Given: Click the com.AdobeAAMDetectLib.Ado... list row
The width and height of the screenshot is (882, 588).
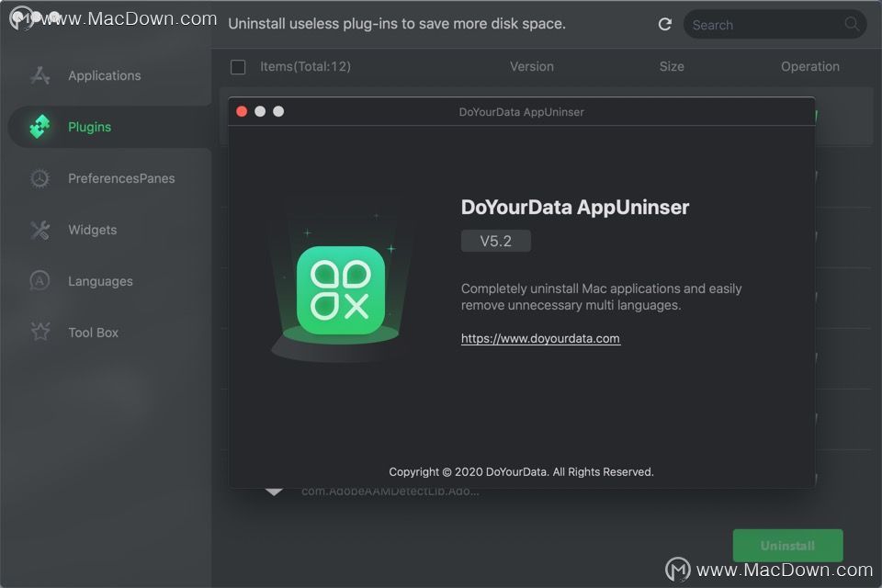Looking at the screenshot, I should (390, 492).
